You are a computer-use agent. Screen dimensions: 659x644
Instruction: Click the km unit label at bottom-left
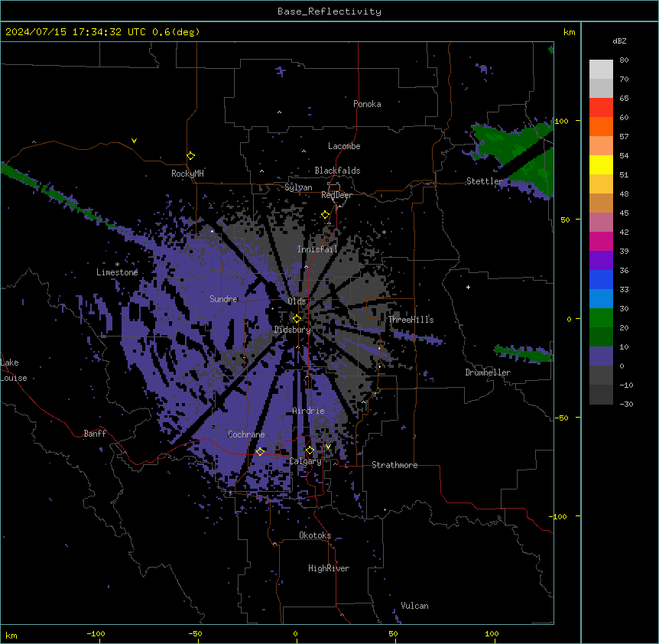click(x=11, y=635)
